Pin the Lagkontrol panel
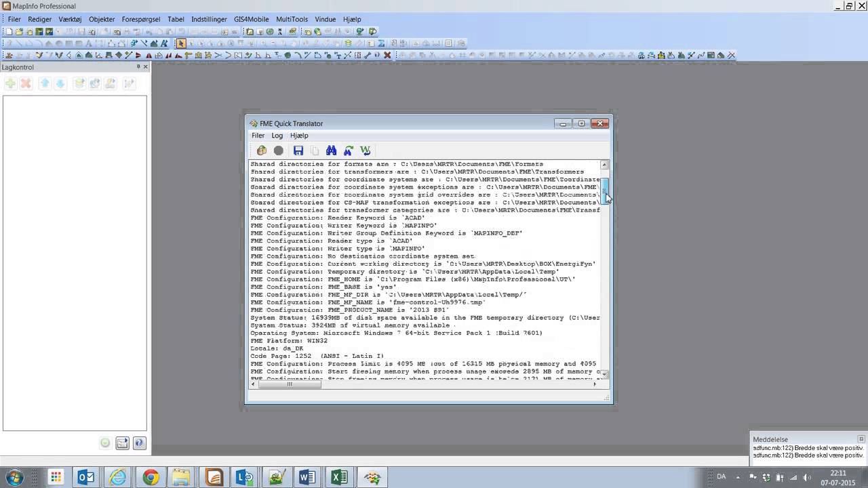The width and height of the screenshot is (868, 488). click(x=138, y=66)
